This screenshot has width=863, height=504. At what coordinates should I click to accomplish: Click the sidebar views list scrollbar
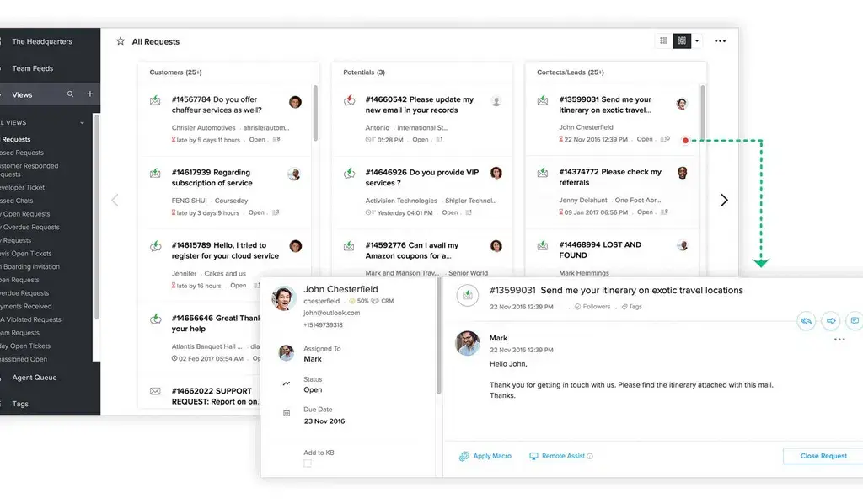click(96, 217)
